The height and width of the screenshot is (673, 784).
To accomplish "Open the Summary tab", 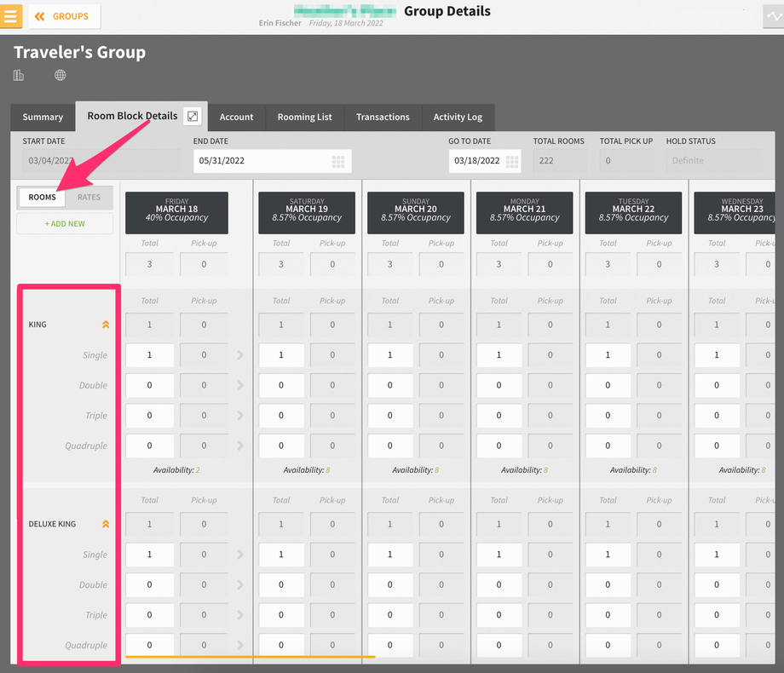I will [43, 117].
